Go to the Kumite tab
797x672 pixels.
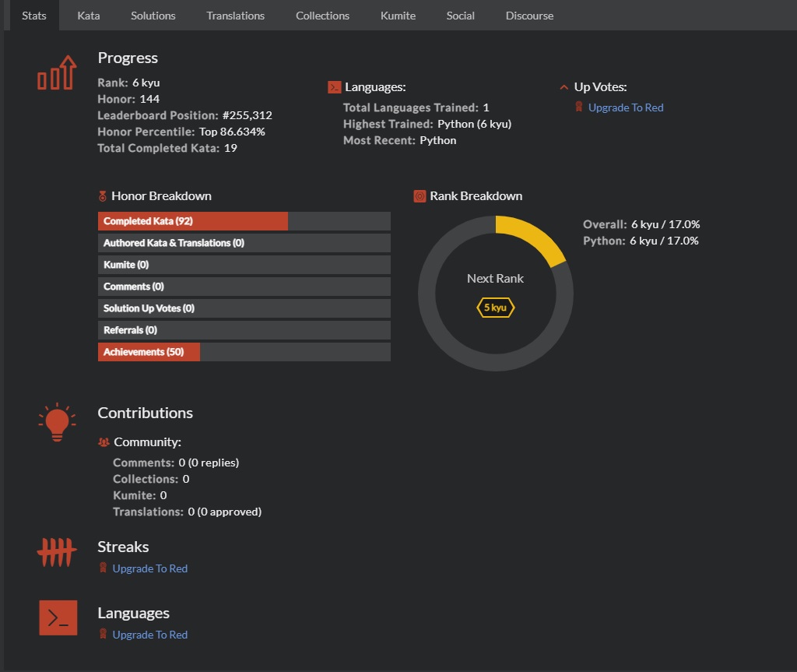coord(398,16)
